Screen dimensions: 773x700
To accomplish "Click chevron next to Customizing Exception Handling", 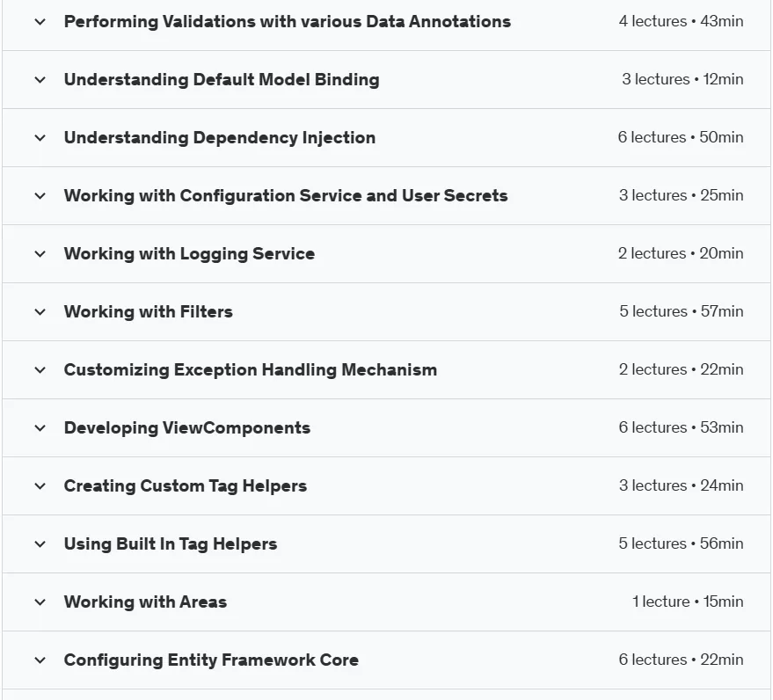I will 40,370.
